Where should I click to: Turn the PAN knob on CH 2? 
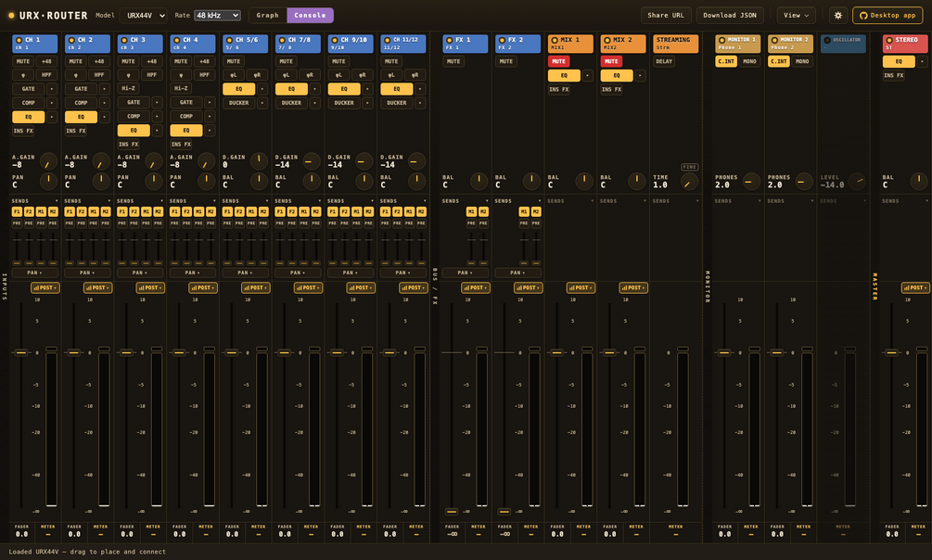pyautogui.click(x=101, y=181)
